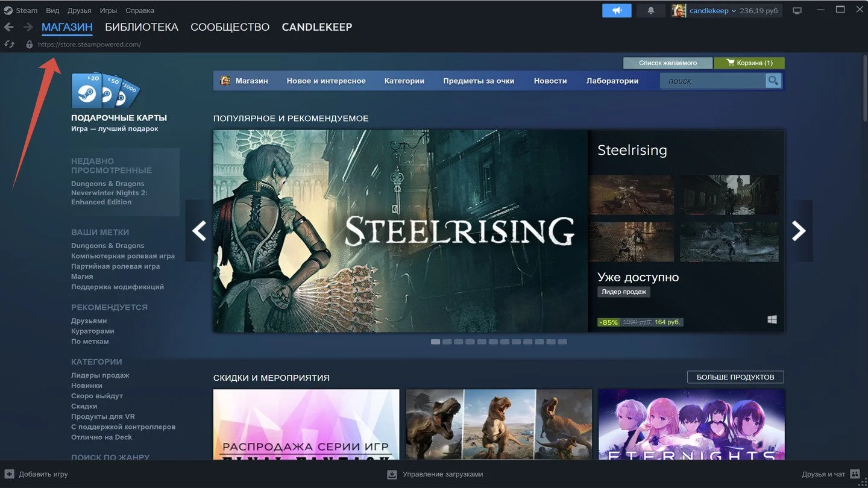Open the ПОДАРОЧНЫЕ КАРТЫ link

pos(119,118)
